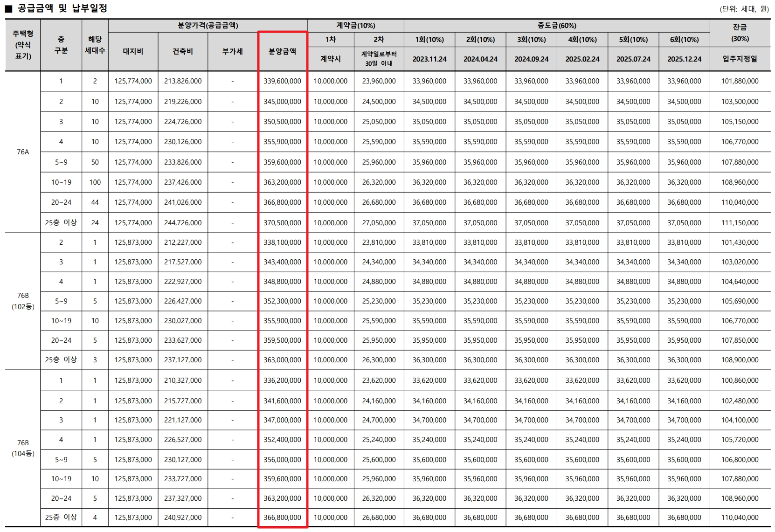Select the 352,300,000 분양금액 value
This screenshot has height=532, width=775.
(282, 301)
